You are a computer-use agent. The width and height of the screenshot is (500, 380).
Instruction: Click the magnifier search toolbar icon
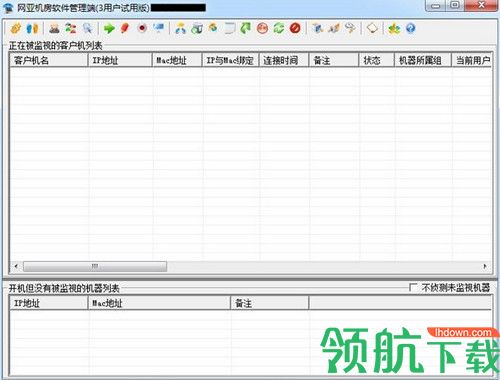87,28
